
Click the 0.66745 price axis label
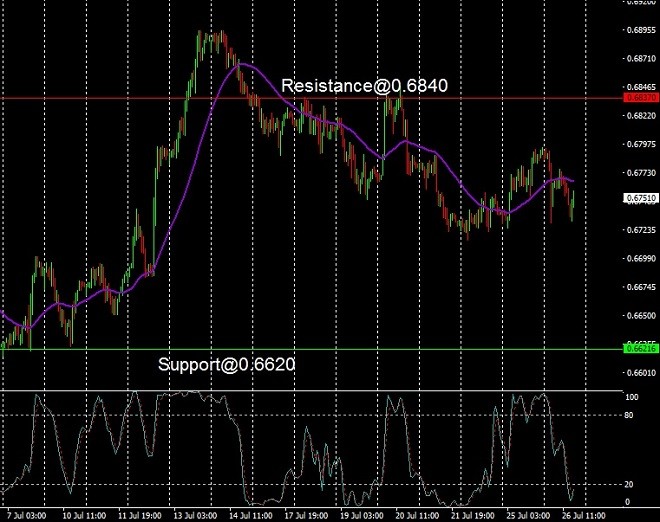641,287
